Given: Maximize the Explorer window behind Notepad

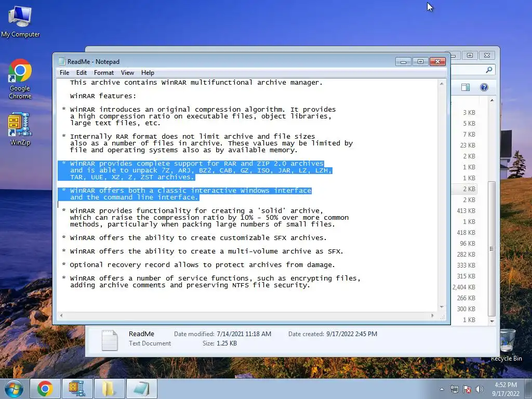Looking at the screenshot, I should click(x=470, y=55).
